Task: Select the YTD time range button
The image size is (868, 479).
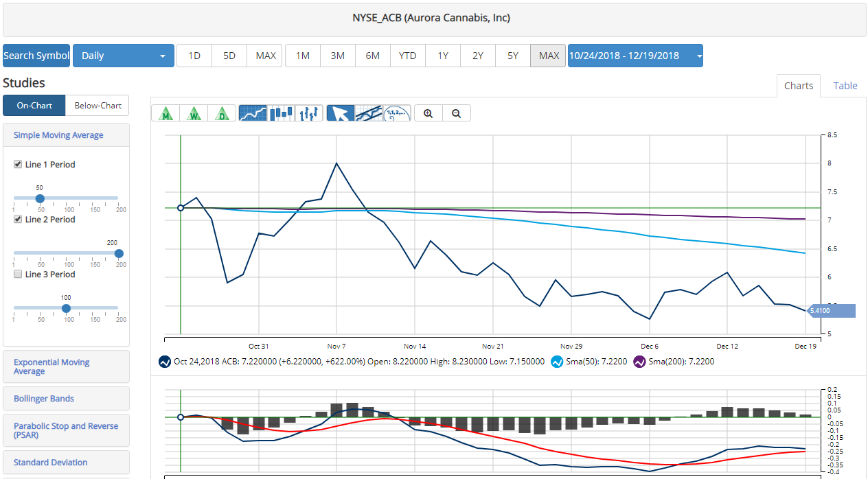Action: click(x=407, y=56)
